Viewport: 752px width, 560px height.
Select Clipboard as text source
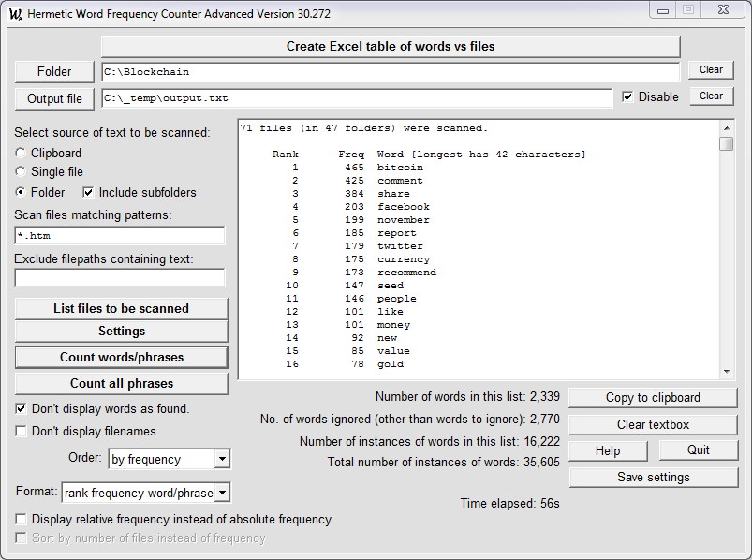(x=20, y=154)
